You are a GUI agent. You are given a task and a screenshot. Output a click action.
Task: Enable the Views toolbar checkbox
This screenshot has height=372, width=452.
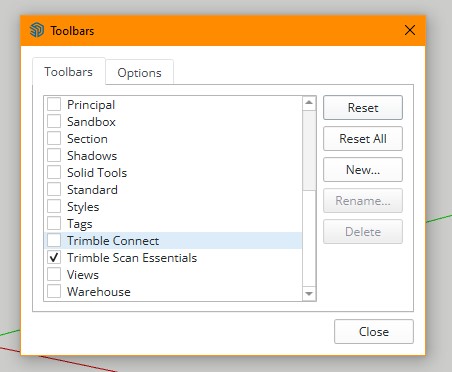[54, 274]
